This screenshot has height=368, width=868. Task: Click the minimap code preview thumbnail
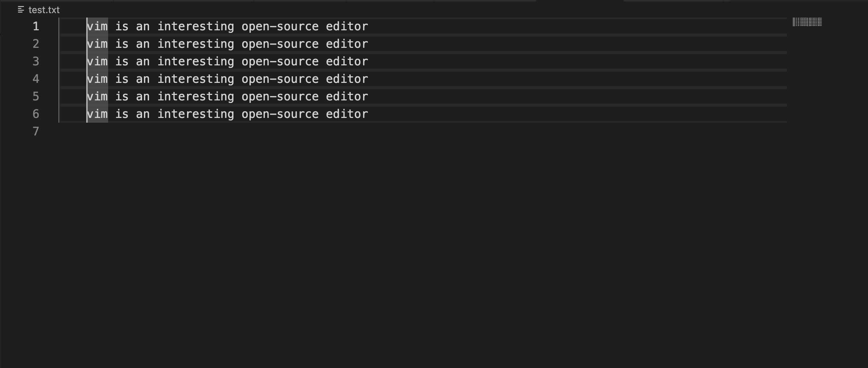pyautogui.click(x=807, y=22)
